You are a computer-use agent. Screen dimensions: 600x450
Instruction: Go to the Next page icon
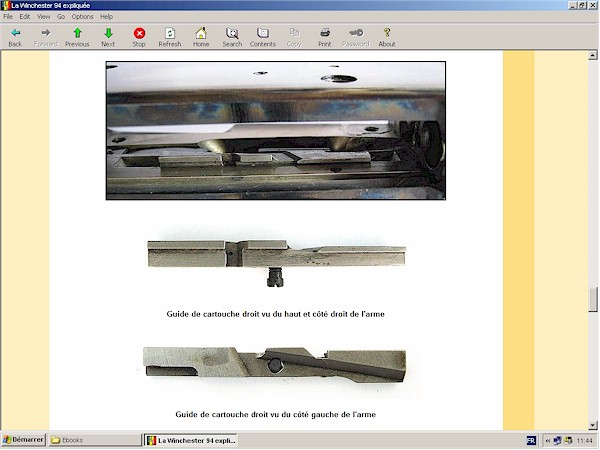point(108,33)
